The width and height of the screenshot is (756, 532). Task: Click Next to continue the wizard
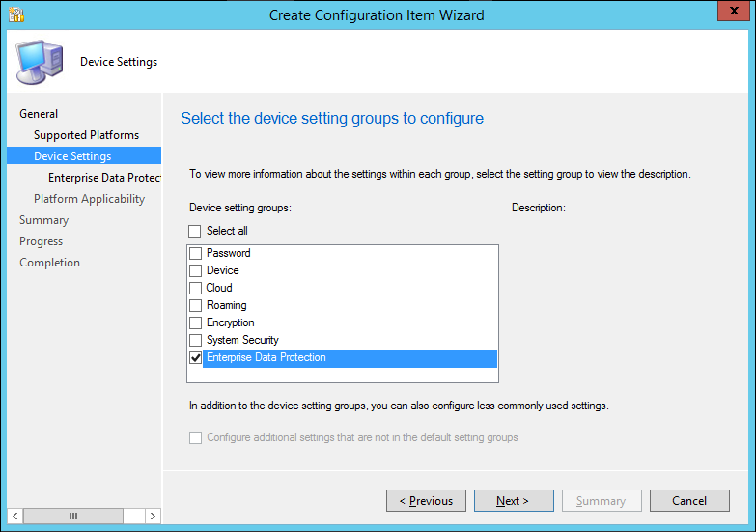[514, 501]
